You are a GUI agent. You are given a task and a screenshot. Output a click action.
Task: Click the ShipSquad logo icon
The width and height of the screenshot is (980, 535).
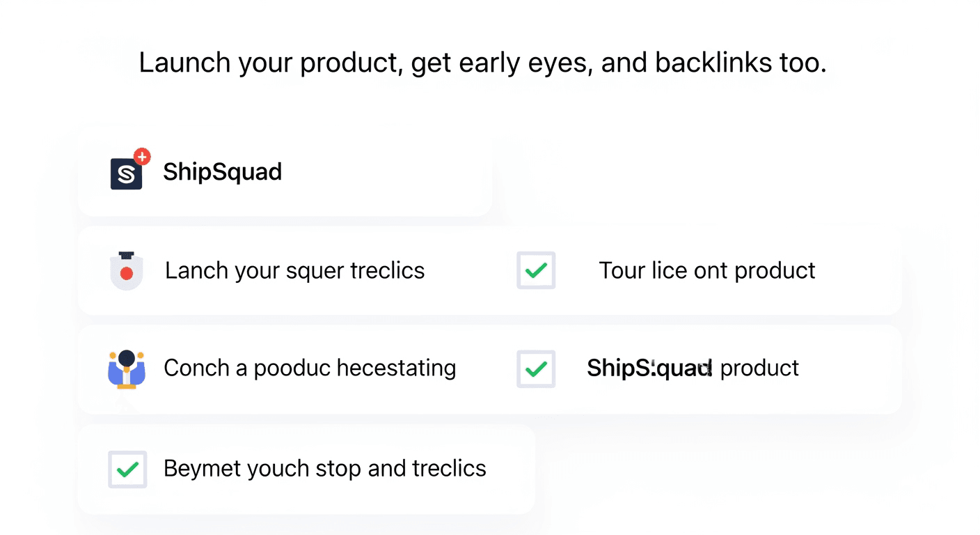[x=126, y=173]
